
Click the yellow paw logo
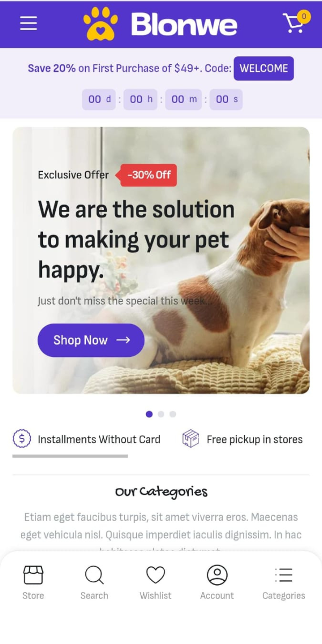pyautogui.click(x=100, y=24)
